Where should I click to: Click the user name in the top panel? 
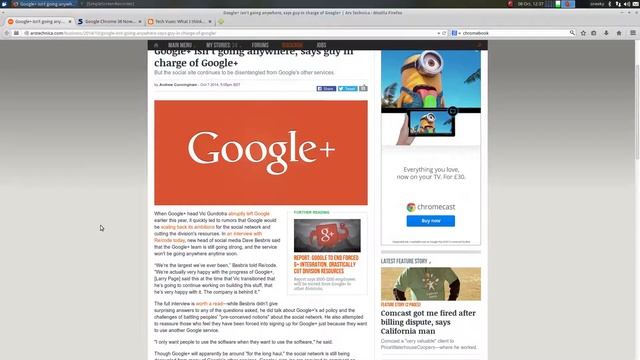pos(597,4)
